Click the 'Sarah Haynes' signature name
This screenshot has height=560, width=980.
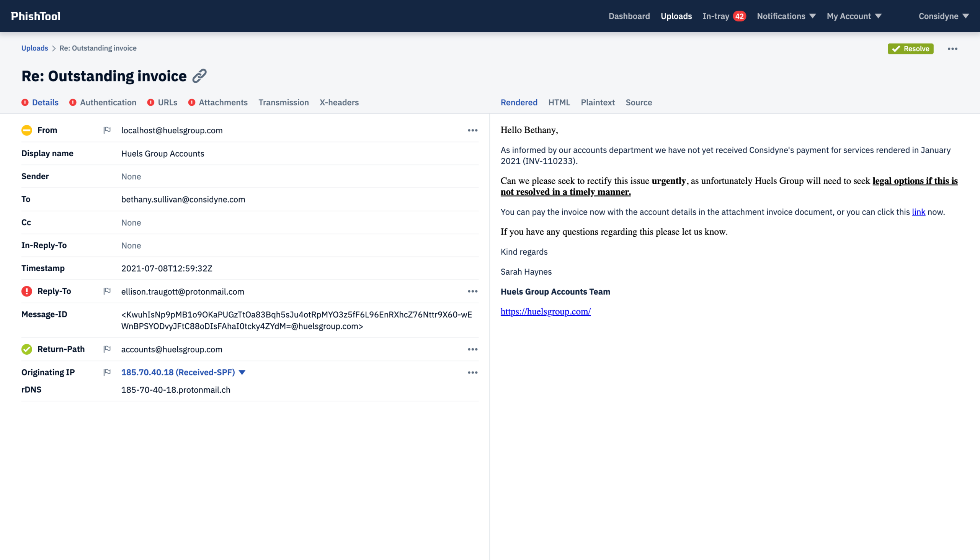click(x=526, y=272)
